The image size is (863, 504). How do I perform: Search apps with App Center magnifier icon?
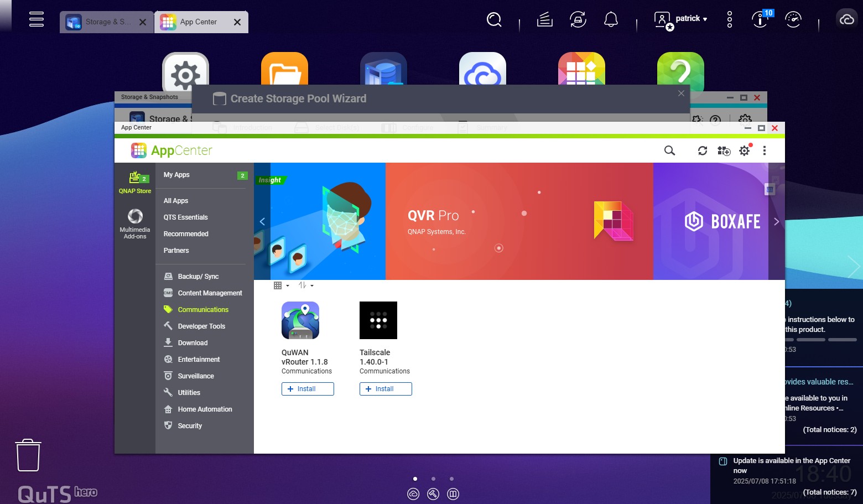pyautogui.click(x=669, y=150)
